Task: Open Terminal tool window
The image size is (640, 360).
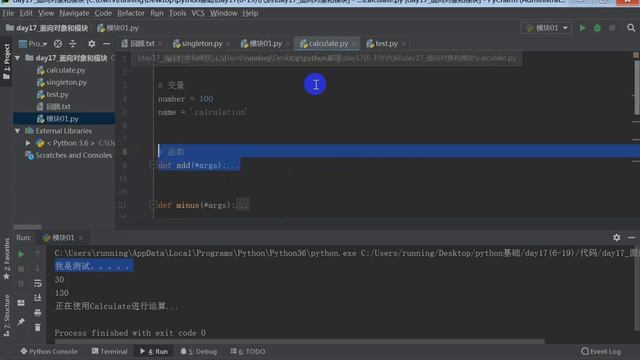Action: [x=109, y=351]
